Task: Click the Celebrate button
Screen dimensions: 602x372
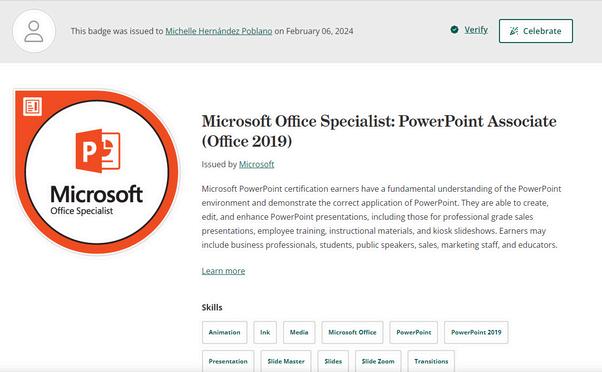Action: (536, 31)
